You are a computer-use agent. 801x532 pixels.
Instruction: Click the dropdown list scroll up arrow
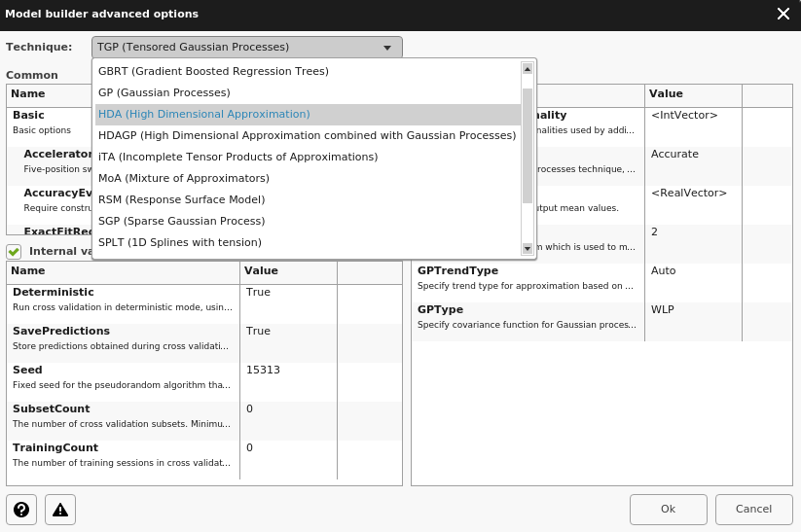(x=528, y=68)
